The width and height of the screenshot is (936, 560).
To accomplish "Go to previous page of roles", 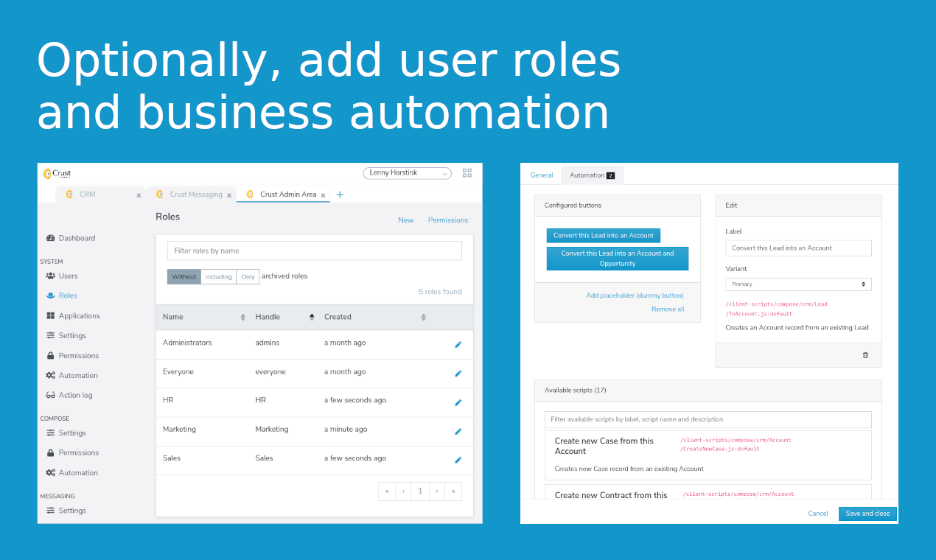I will point(403,491).
